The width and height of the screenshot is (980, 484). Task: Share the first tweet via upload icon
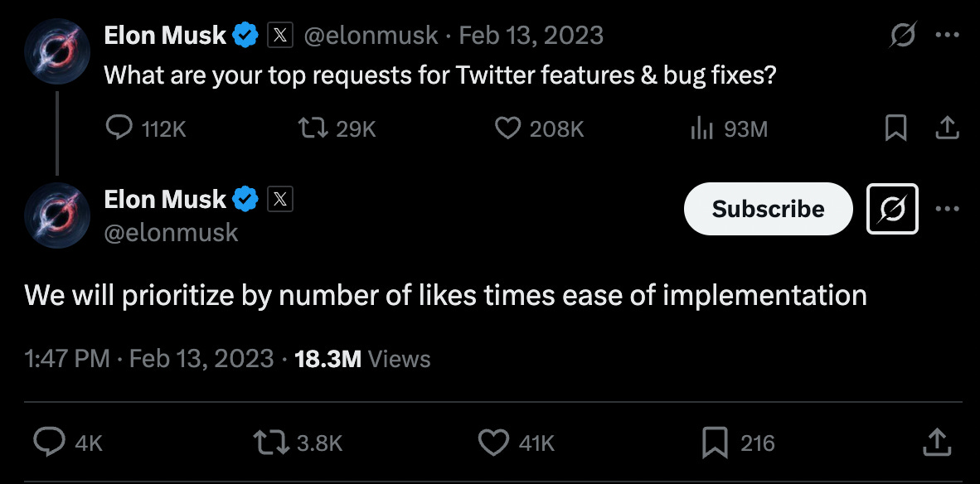pos(947,128)
